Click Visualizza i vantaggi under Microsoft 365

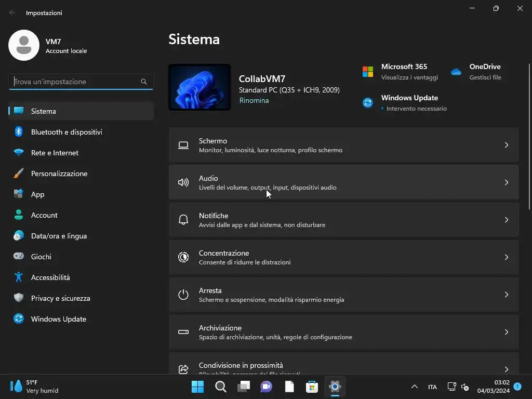point(409,77)
